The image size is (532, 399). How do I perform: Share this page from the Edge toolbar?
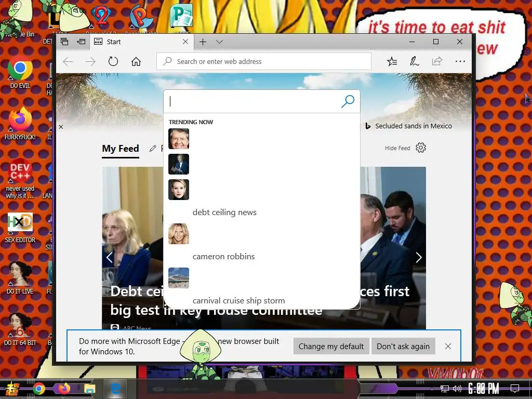[437, 61]
